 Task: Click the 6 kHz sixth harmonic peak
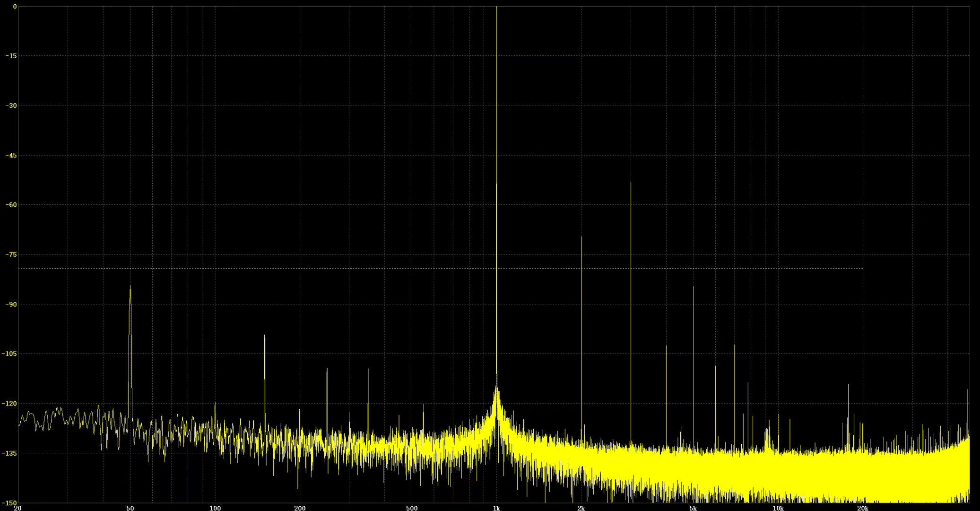click(x=715, y=407)
